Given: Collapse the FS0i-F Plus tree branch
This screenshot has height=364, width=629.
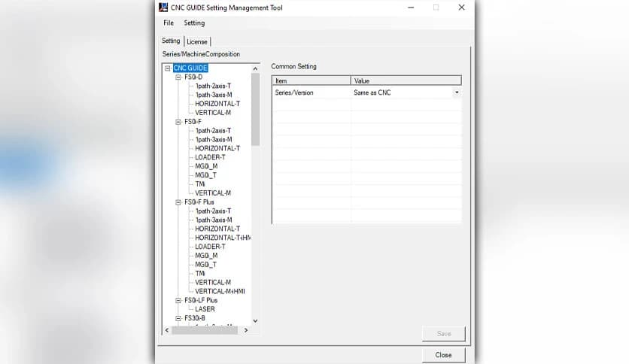Looking at the screenshot, I should tap(178, 202).
